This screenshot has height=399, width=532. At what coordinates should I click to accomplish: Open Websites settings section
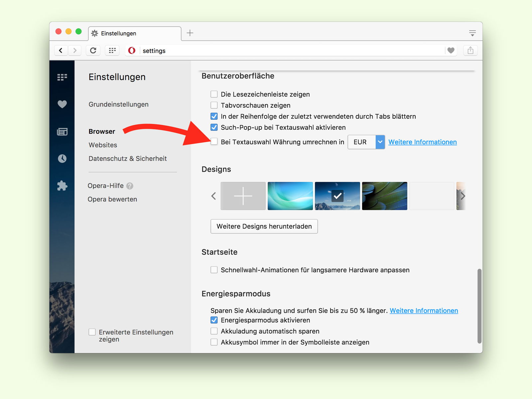(x=103, y=145)
